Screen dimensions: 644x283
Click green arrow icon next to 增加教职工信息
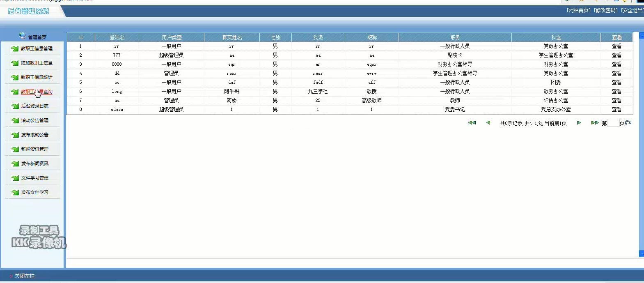(15, 63)
